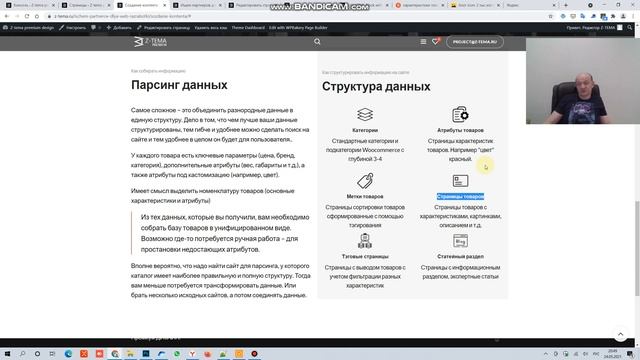Click the page vertical scrollbar
The width and height of the screenshot is (640, 360).
[637, 249]
